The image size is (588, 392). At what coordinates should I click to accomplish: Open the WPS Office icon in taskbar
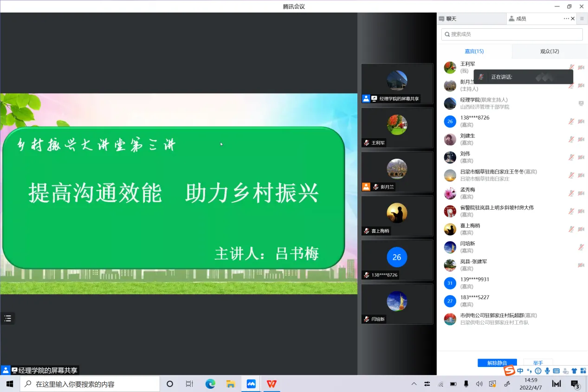point(271,384)
